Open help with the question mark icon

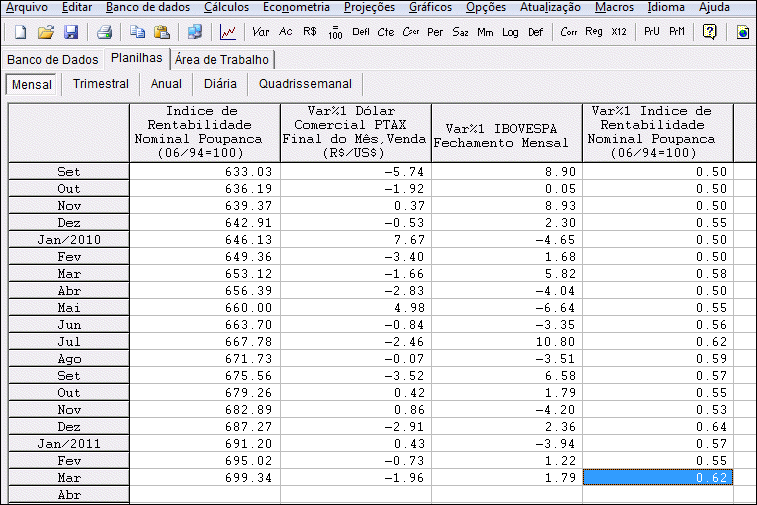click(710, 32)
